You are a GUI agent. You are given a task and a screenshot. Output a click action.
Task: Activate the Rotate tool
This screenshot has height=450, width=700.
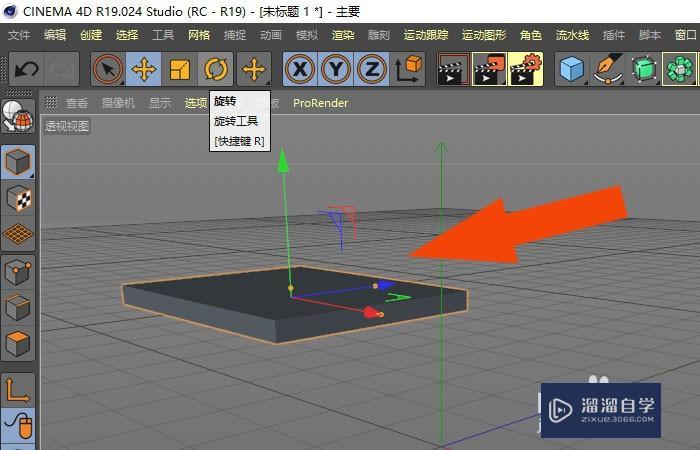(x=216, y=69)
